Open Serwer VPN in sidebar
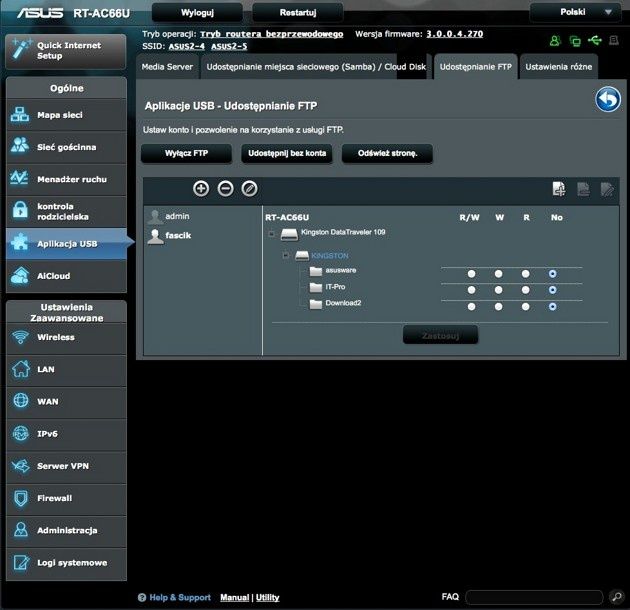630x610 pixels. (x=66, y=466)
